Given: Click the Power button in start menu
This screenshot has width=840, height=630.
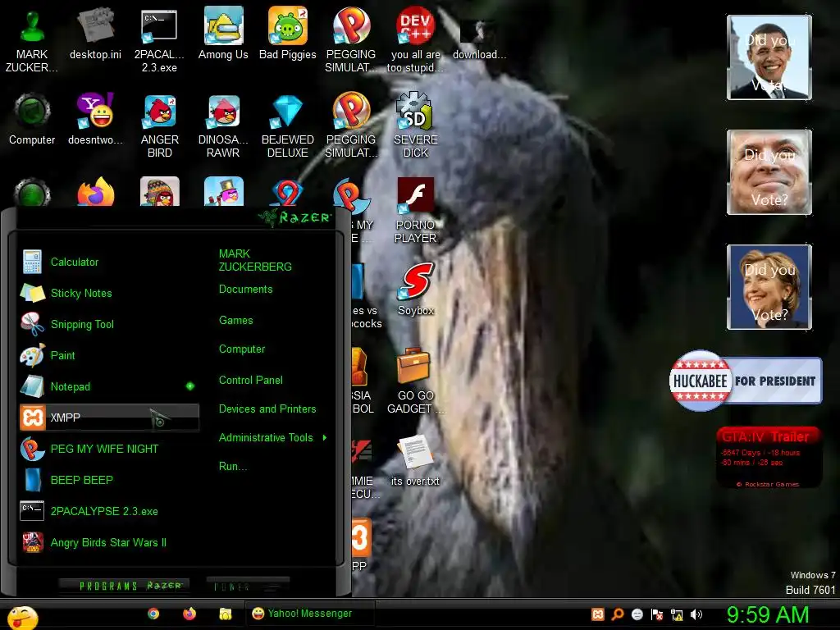Looking at the screenshot, I should coord(248,586).
